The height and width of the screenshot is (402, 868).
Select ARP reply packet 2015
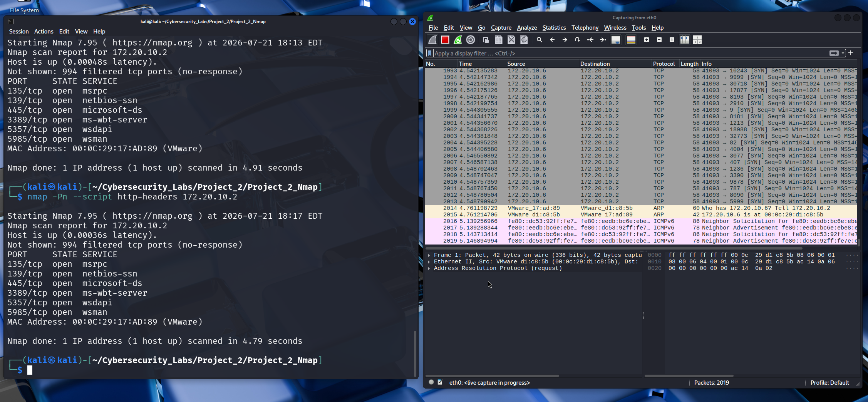click(x=641, y=215)
